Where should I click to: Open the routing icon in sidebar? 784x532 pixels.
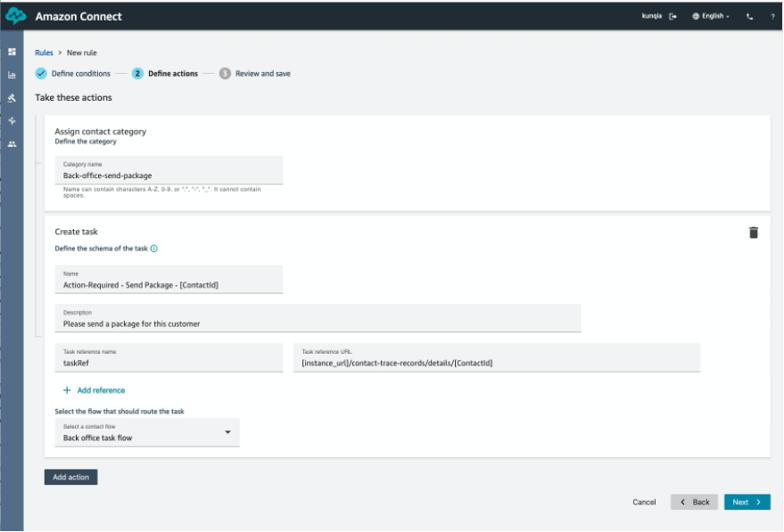click(12, 121)
